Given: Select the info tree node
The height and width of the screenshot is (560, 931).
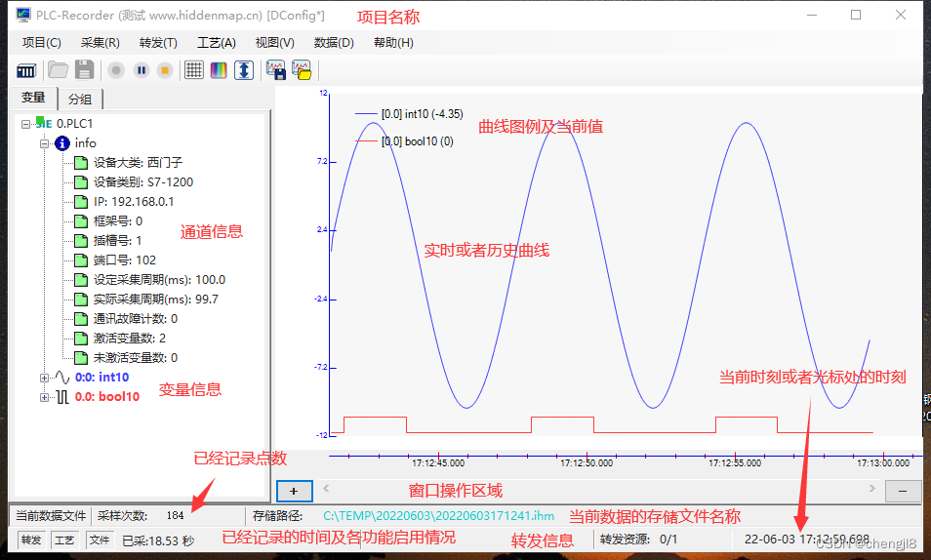Looking at the screenshot, I should [x=86, y=143].
